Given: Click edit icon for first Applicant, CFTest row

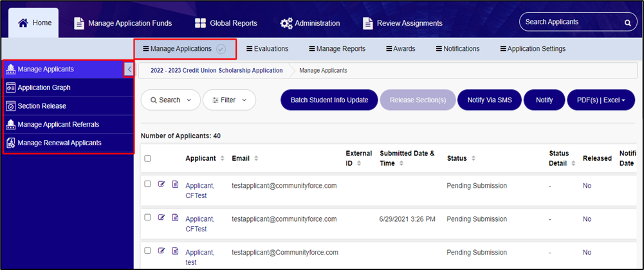Looking at the screenshot, I should [x=161, y=184].
